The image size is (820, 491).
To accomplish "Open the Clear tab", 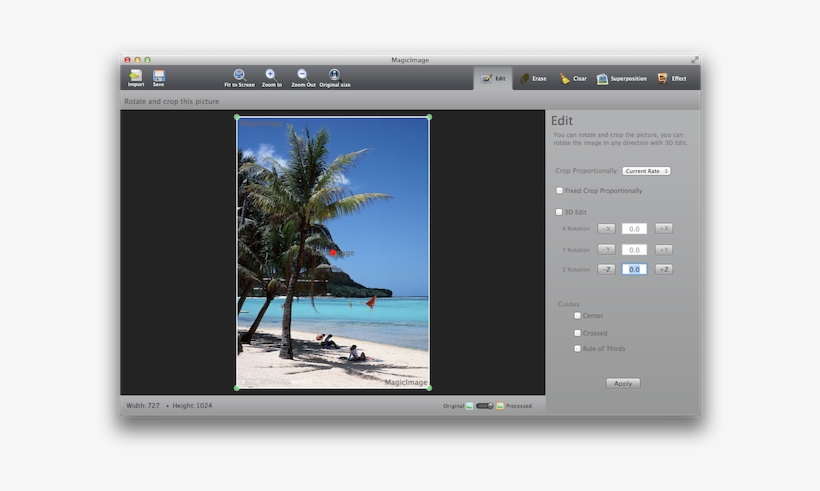I will (x=573, y=78).
